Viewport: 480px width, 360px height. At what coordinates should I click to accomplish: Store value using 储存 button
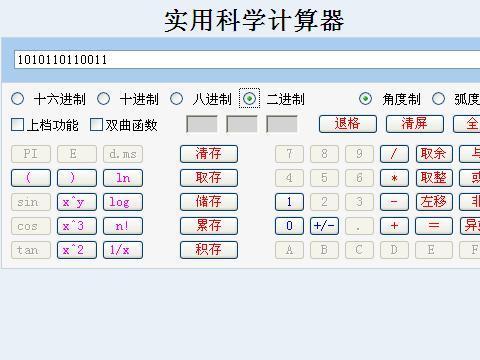coord(209,202)
